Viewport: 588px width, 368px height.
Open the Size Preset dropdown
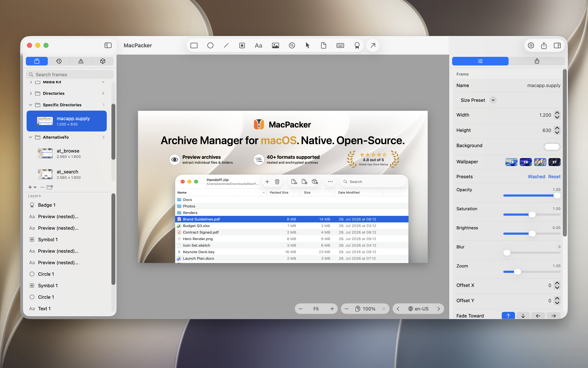point(493,100)
